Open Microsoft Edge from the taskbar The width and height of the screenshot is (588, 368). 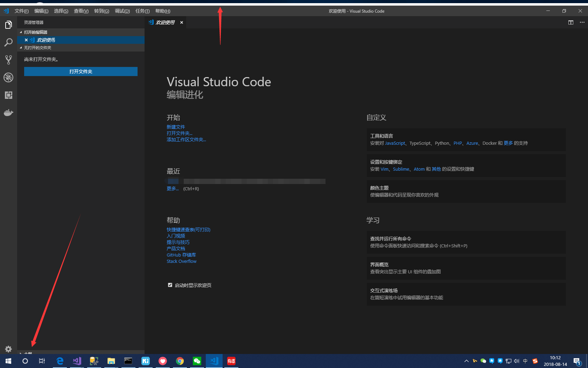pyautogui.click(x=60, y=361)
